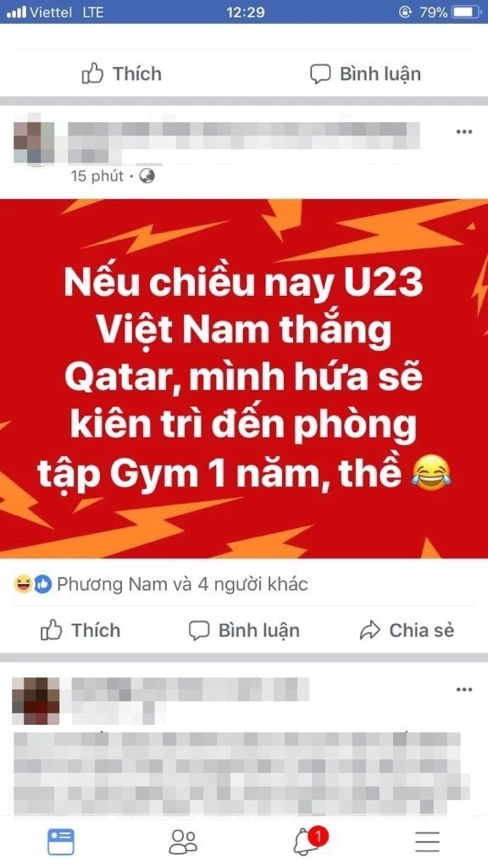This screenshot has height=868, width=488.
Task: Tap the haha reaction emoji icon
Action: coord(23,584)
